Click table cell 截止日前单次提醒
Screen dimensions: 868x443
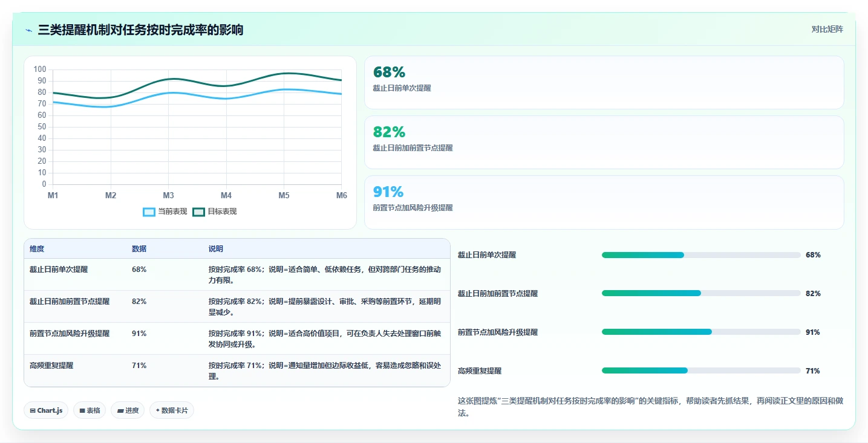[x=59, y=270]
